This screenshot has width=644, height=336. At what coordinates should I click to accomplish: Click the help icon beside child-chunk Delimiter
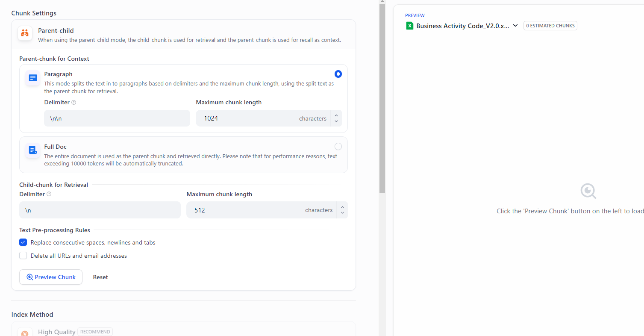point(49,194)
